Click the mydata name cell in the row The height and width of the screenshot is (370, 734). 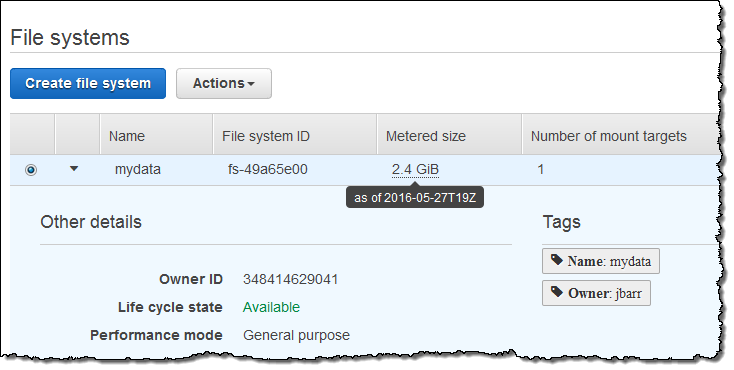(138, 169)
